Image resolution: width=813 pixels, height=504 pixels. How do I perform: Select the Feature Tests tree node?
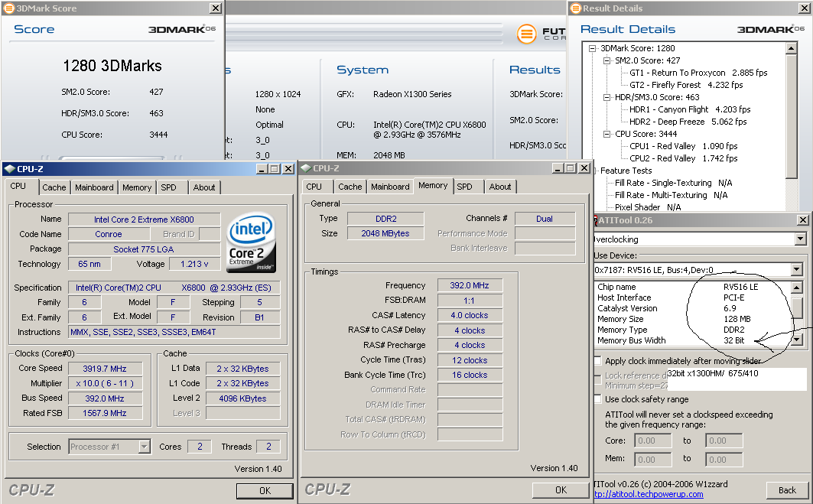click(x=626, y=171)
